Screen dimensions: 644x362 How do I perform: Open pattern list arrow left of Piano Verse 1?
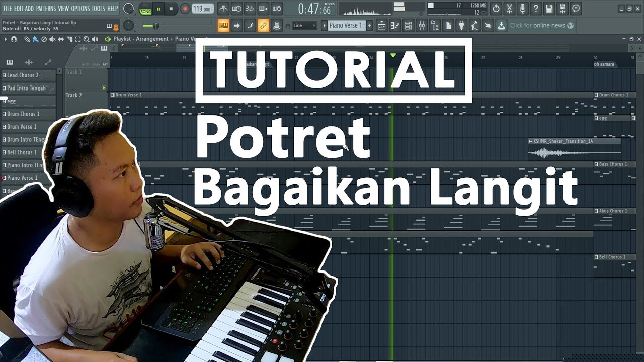tap(325, 26)
